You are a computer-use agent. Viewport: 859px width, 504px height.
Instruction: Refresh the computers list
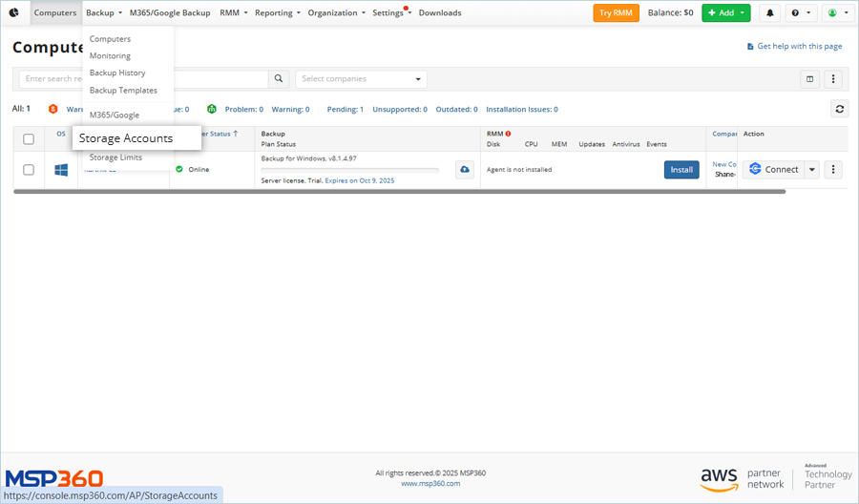(x=839, y=109)
